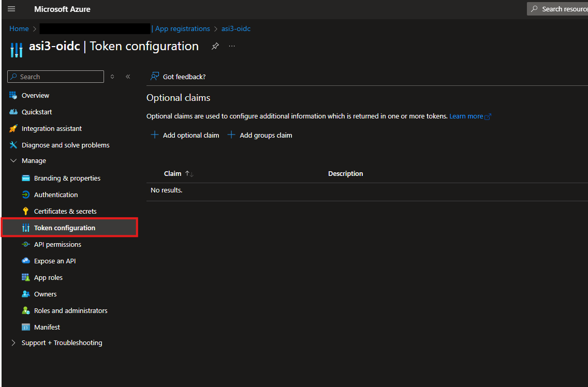This screenshot has height=387, width=588.
Task: Click the Search resources magnifier icon
Action: [x=534, y=9]
